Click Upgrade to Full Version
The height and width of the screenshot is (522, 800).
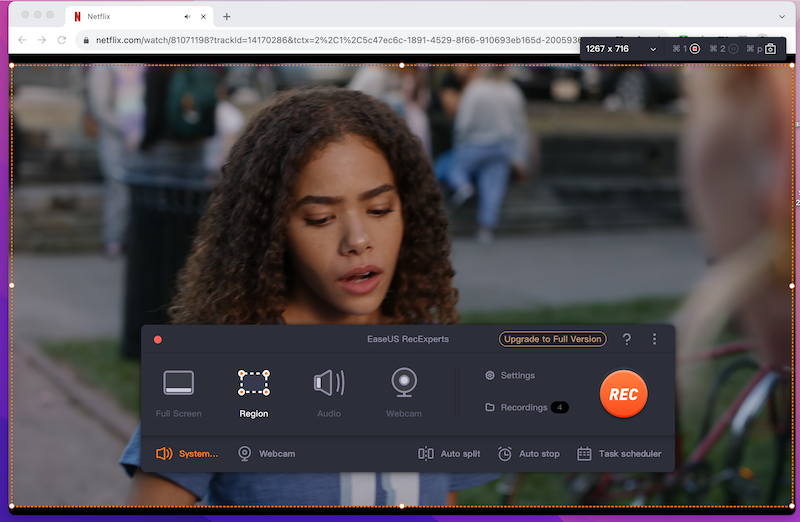pos(553,339)
